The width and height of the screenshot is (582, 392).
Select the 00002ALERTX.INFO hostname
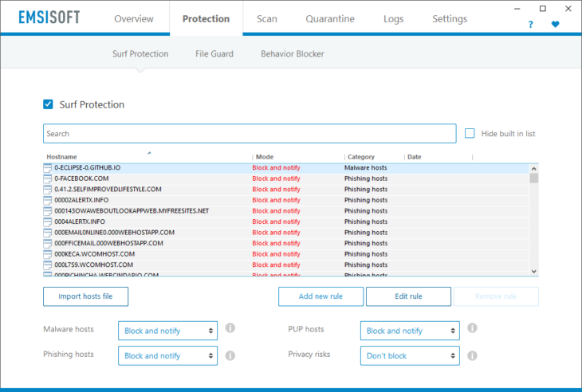[x=81, y=200]
